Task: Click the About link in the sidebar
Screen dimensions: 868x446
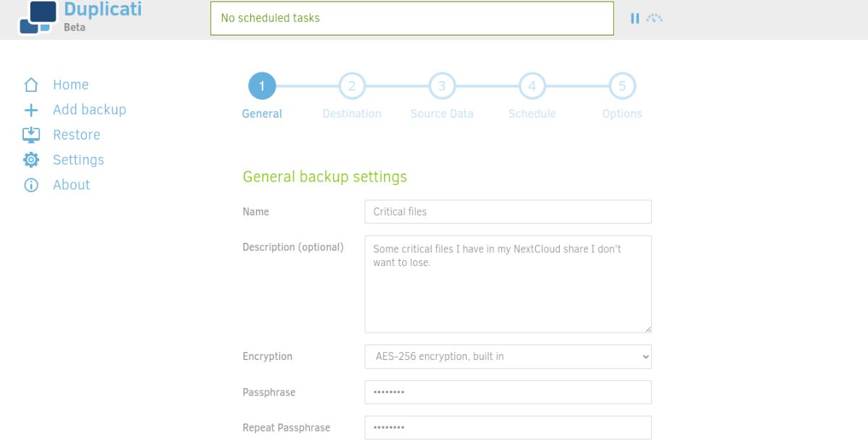Action: pyautogui.click(x=71, y=184)
